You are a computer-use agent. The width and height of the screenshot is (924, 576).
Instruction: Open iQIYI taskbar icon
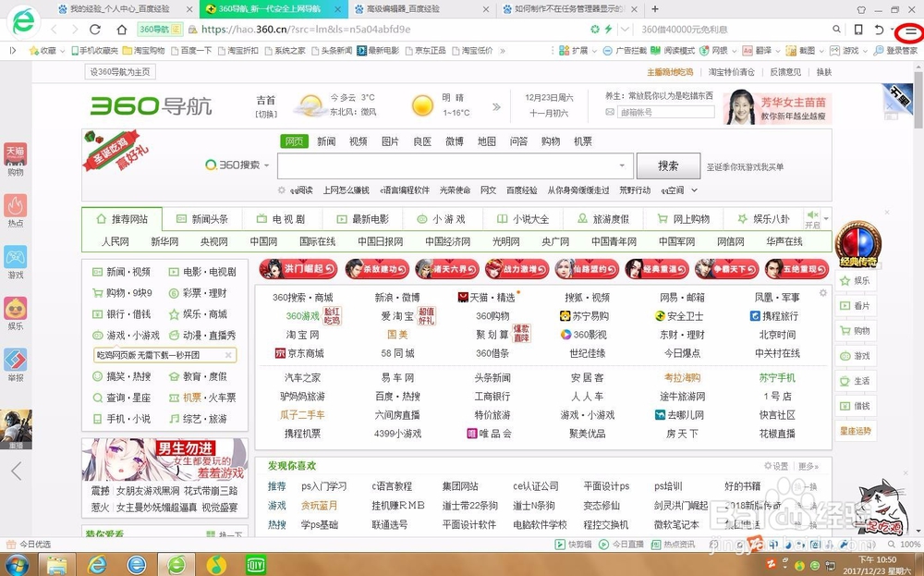tap(256, 565)
